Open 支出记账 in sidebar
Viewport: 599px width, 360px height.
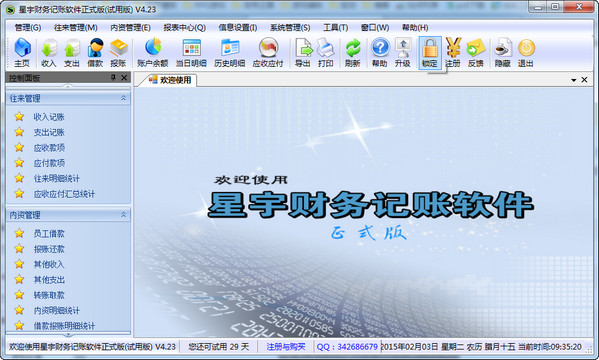tap(49, 132)
